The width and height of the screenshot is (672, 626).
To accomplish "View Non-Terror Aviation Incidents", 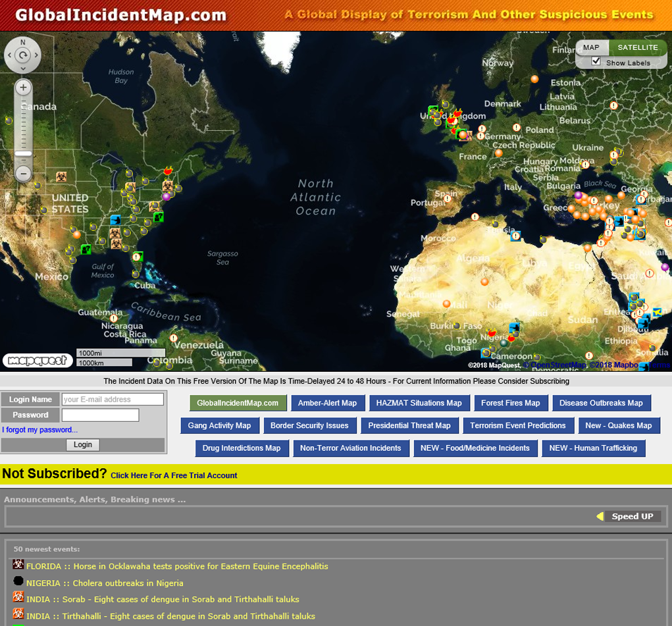I will coord(351,448).
